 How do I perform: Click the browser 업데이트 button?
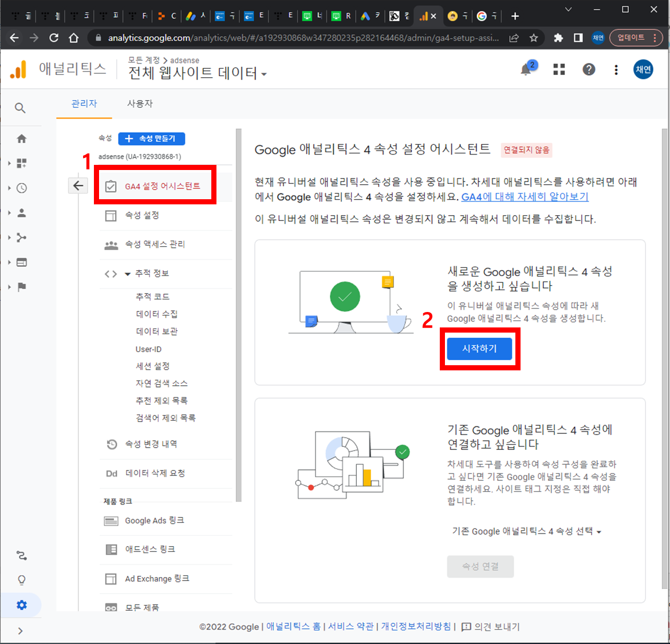(x=636, y=38)
